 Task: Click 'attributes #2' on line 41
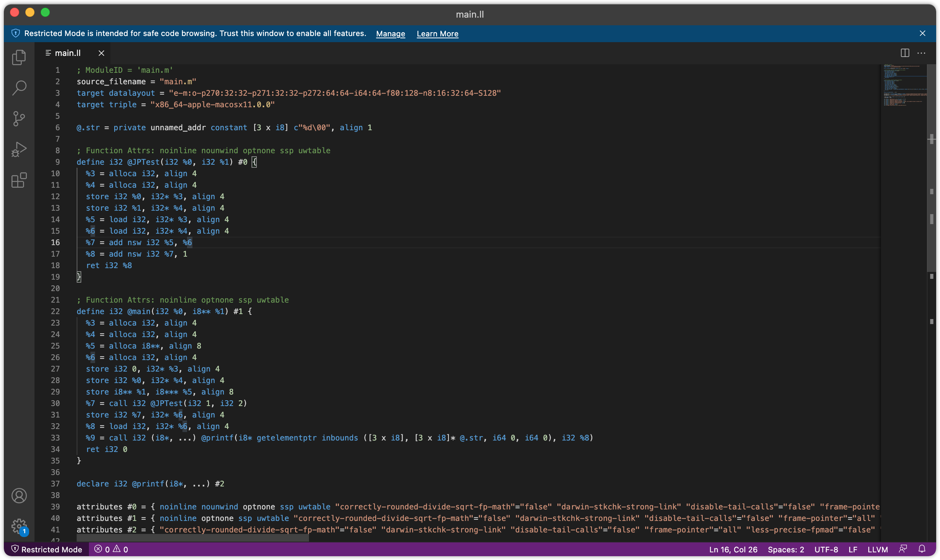click(x=107, y=530)
